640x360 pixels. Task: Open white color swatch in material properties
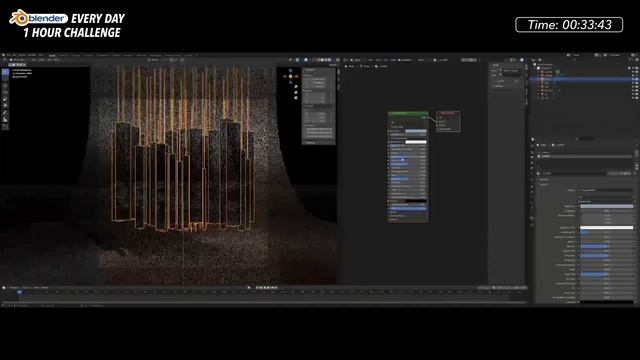(x=607, y=227)
